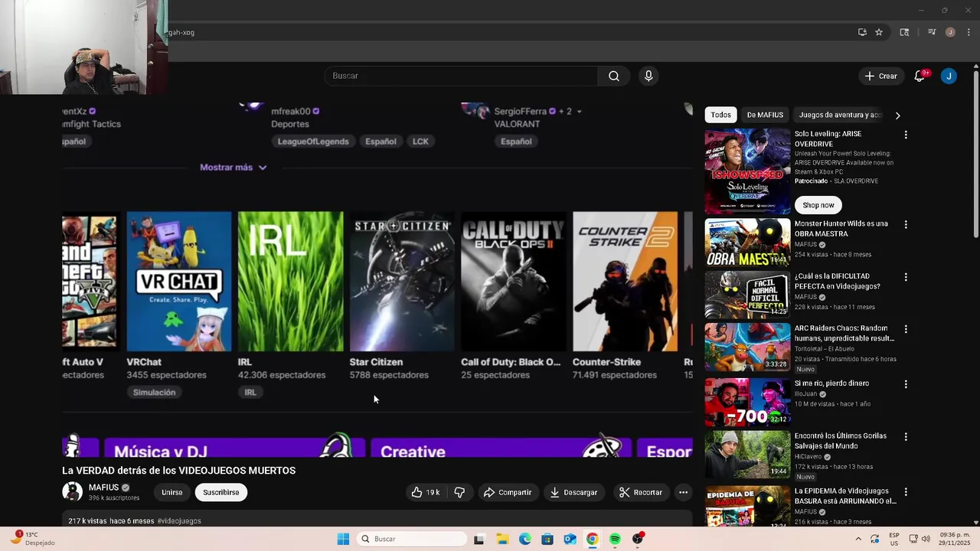
Task: Select Juegos de aventura filter chip
Action: (x=840, y=115)
